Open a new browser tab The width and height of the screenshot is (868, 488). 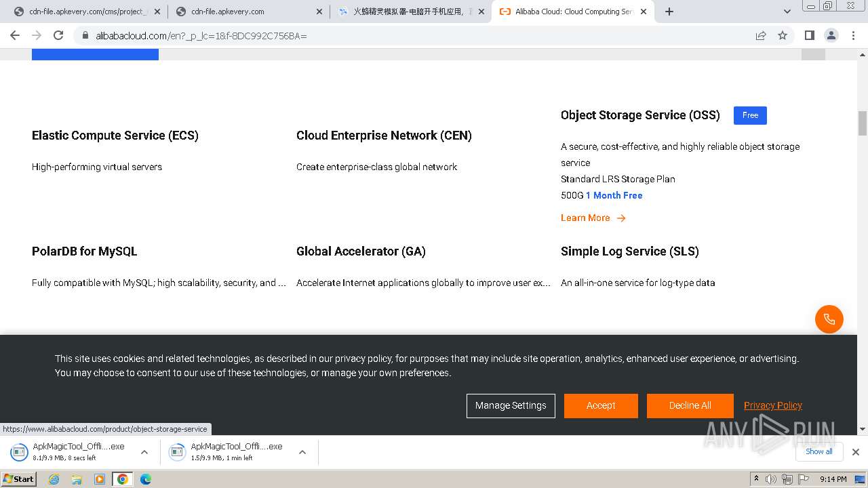click(669, 12)
